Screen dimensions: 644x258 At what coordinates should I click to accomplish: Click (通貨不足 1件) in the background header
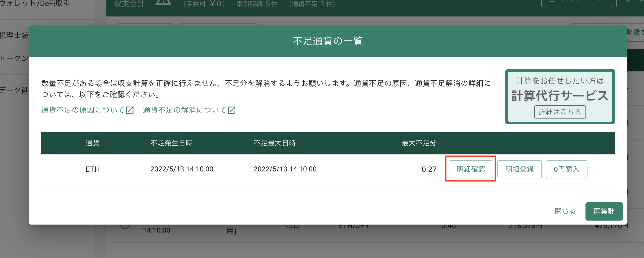(312, 4)
